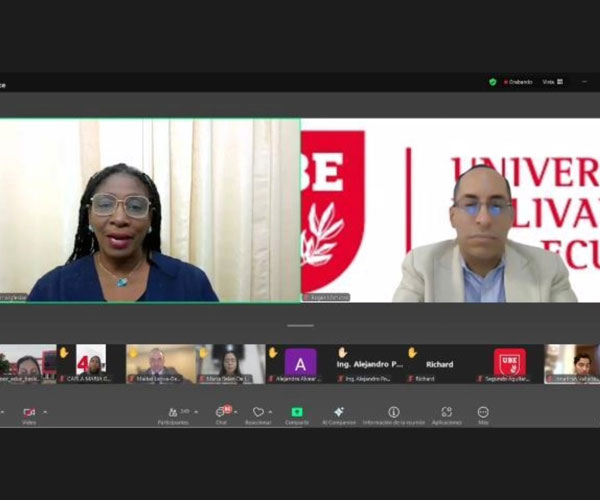Select the Maikel Leyva participant thumbnail
This screenshot has height=500, width=600.
point(161,364)
